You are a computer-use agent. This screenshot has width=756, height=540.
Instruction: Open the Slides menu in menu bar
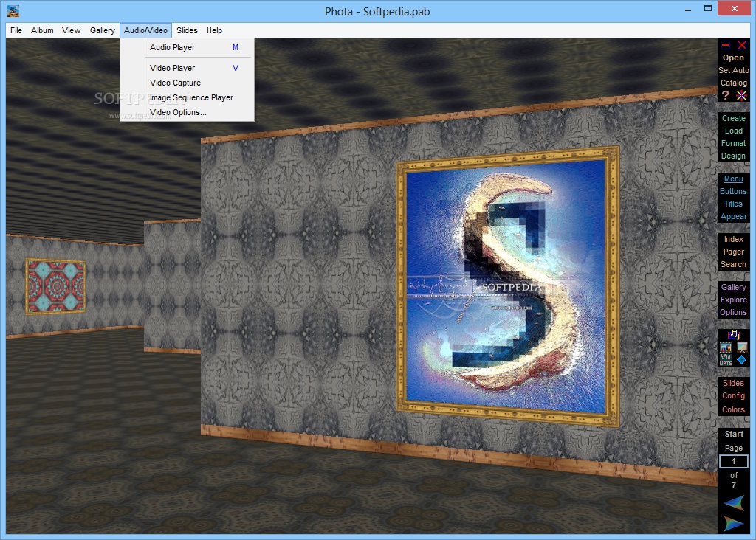click(187, 30)
